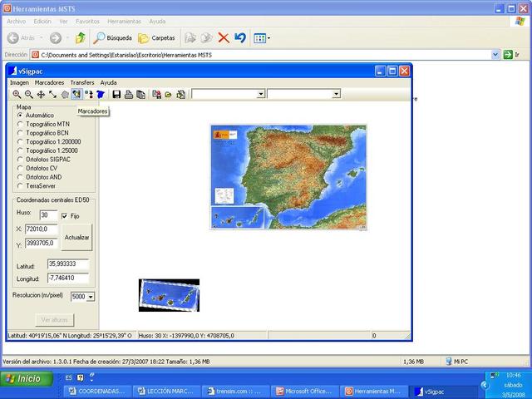
Task: Click the printer icon in vSigpac toolbar
Action: [x=129, y=95]
